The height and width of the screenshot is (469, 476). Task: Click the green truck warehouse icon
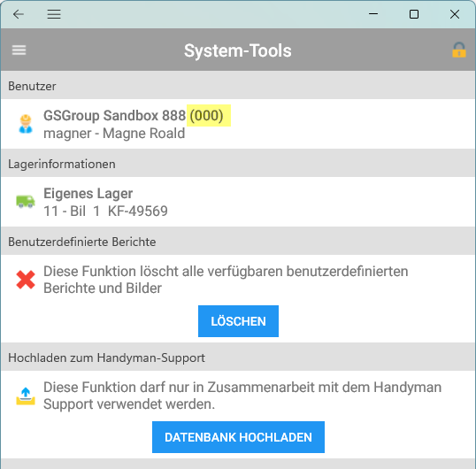[26, 201]
